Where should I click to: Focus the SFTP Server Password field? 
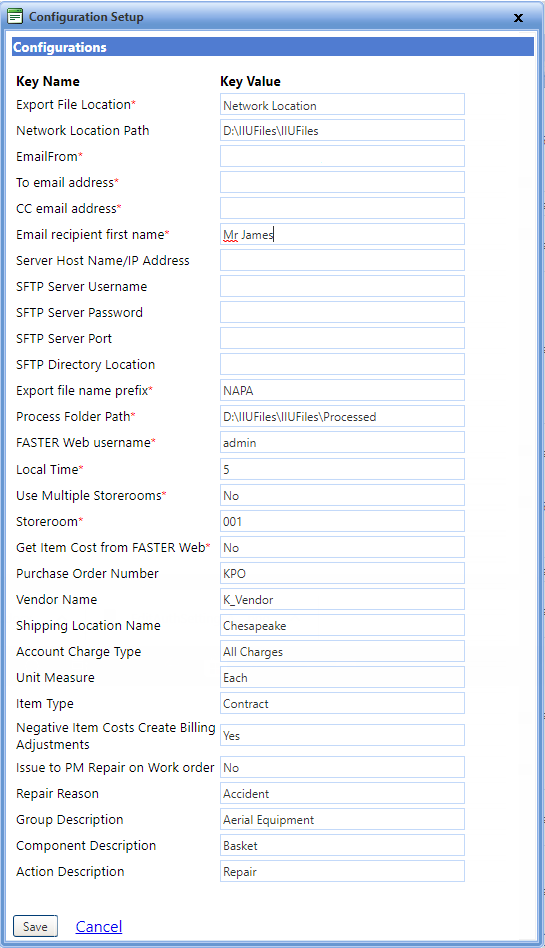click(x=342, y=312)
